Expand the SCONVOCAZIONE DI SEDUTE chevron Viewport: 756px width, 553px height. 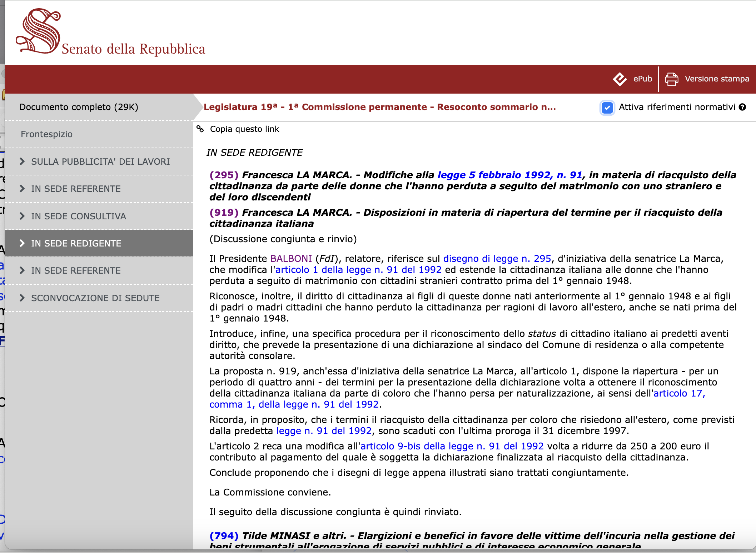click(22, 298)
